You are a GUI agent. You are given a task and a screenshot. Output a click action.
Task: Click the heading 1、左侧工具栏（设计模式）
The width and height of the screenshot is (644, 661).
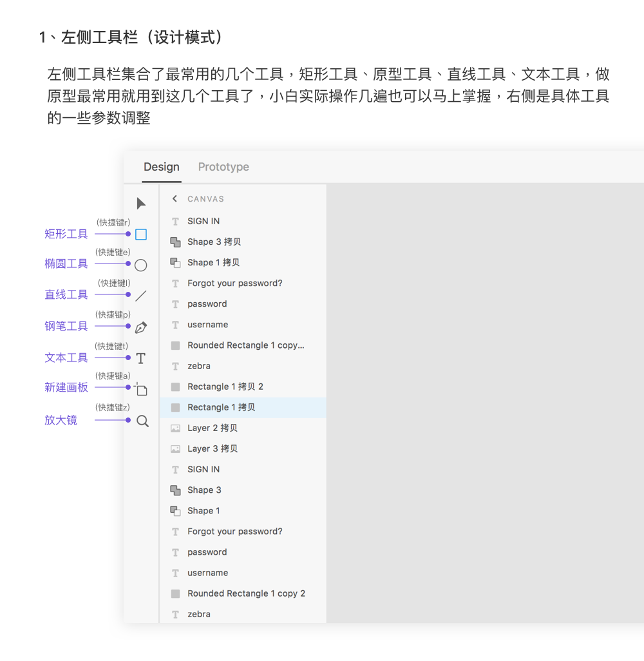pos(131,37)
